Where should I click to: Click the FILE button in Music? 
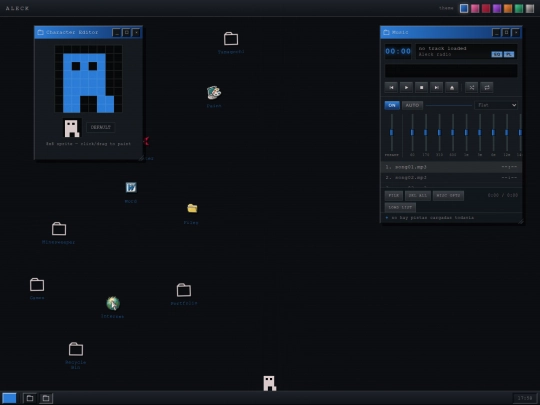tap(394, 196)
